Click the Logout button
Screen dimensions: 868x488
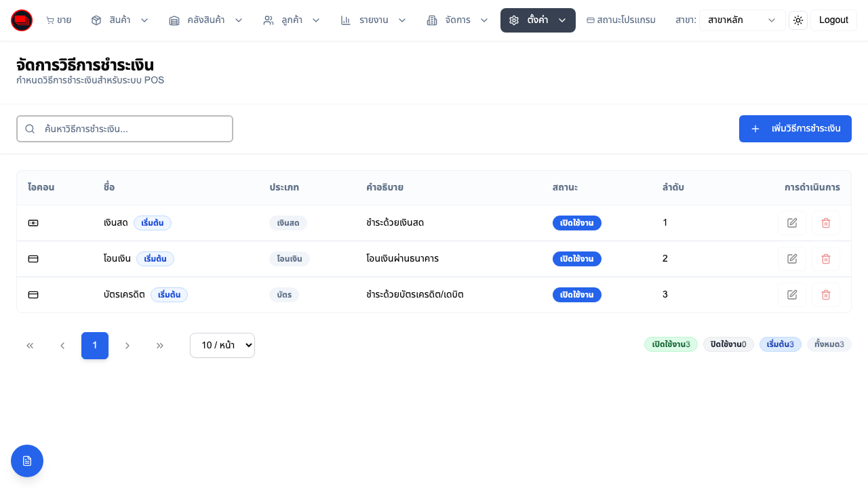click(833, 20)
